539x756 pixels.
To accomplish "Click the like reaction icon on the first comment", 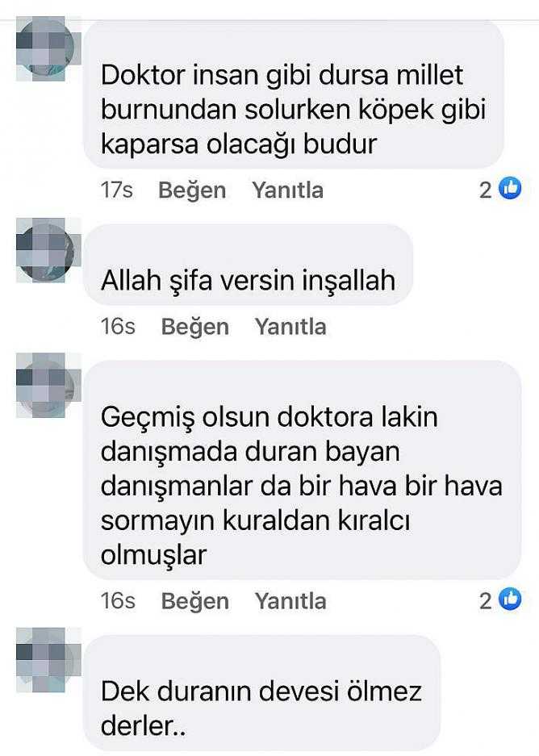I will coord(510,189).
